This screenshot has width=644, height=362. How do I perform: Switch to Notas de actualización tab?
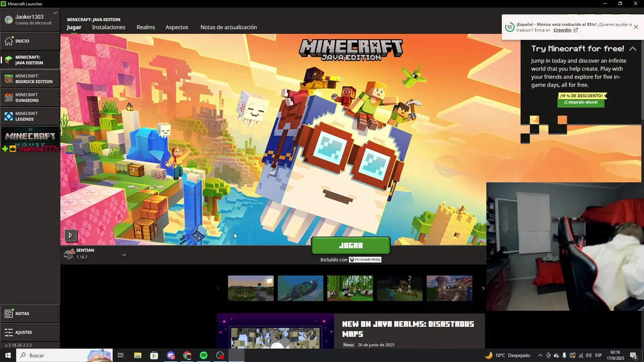228,27
